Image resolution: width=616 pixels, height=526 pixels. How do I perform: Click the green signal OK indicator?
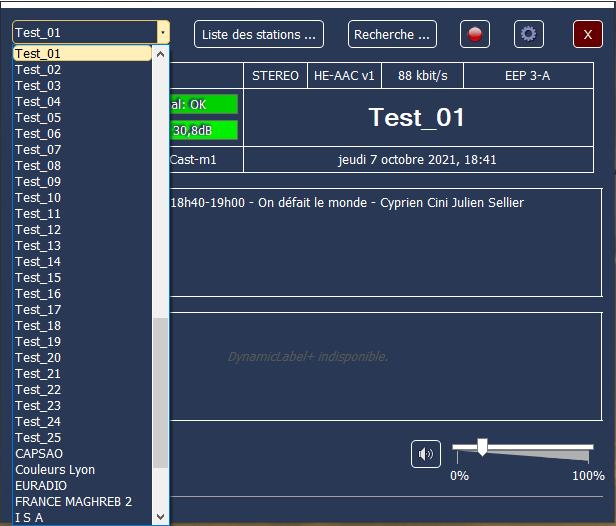click(204, 104)
